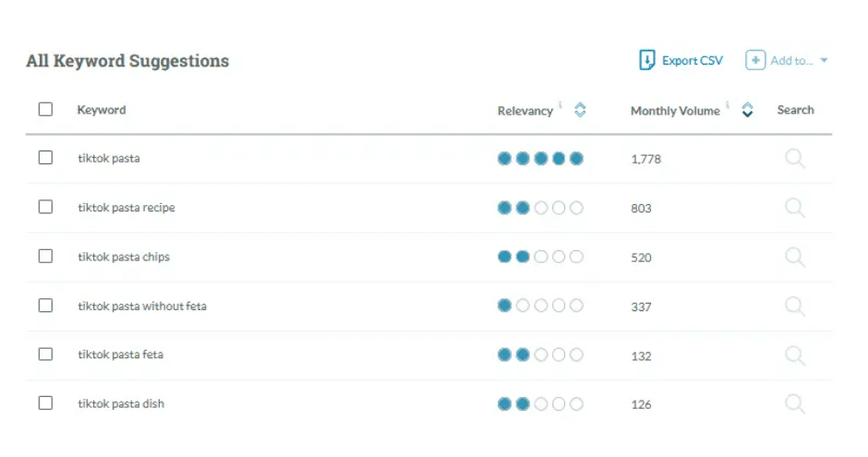Check the tiktok pasta keyword checkbox
Image resolution: width=868 pixels, height=457 pixels.
pyautogui.click(x=45, y=158)
